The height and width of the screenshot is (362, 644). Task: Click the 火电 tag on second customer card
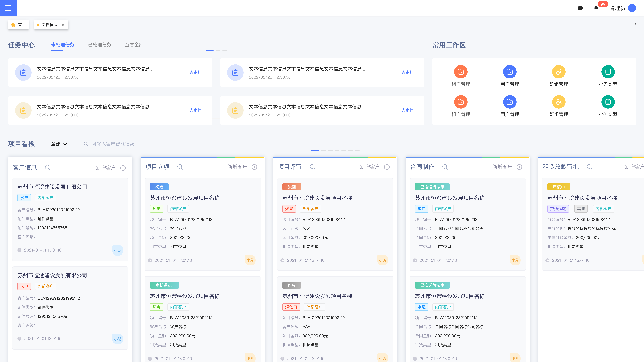click(24, 286)
